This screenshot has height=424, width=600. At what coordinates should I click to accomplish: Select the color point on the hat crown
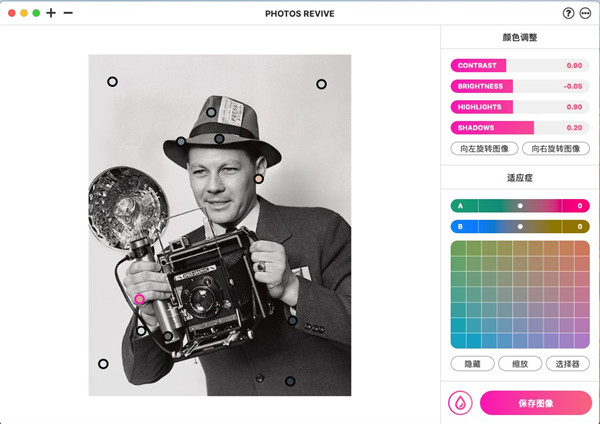[x=211, y=113]
